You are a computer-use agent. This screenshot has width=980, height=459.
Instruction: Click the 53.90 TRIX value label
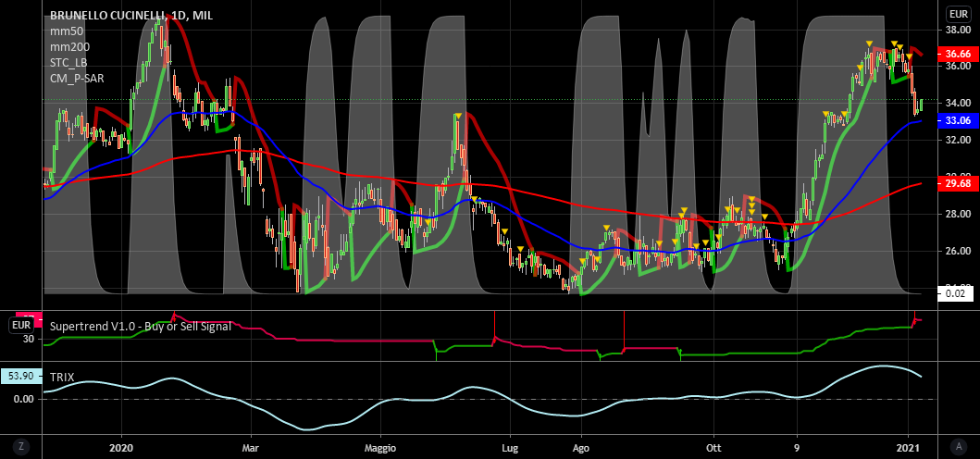click(20, 378)
